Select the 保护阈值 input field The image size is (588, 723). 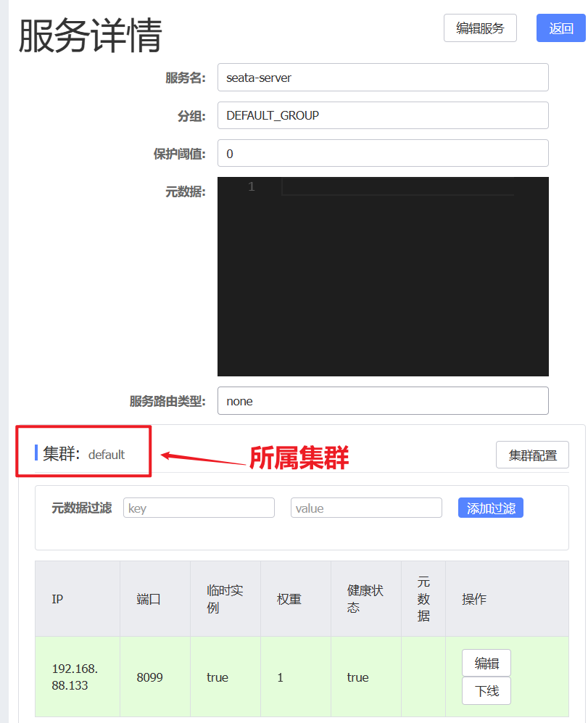coord(382,154)
